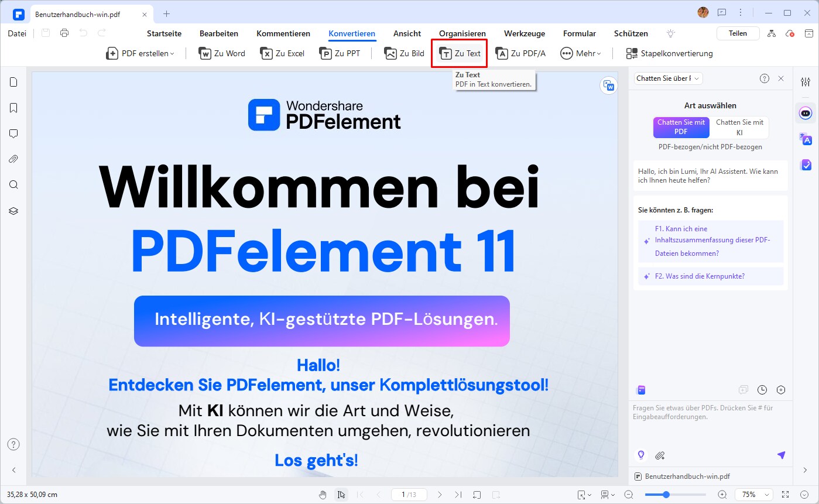Click the lightbulb tips icon
This screenshot has width=819, height=504.
click(671, 33)
